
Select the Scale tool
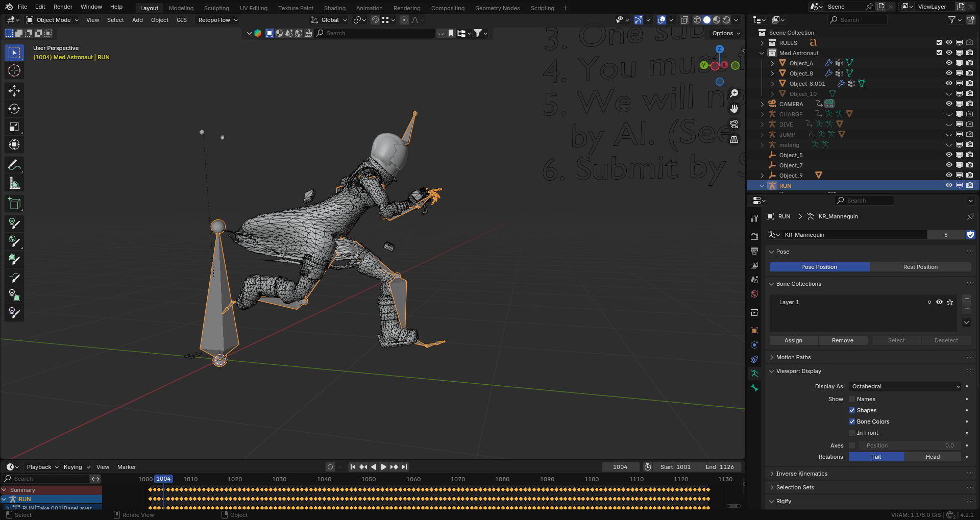click(14, 127)
